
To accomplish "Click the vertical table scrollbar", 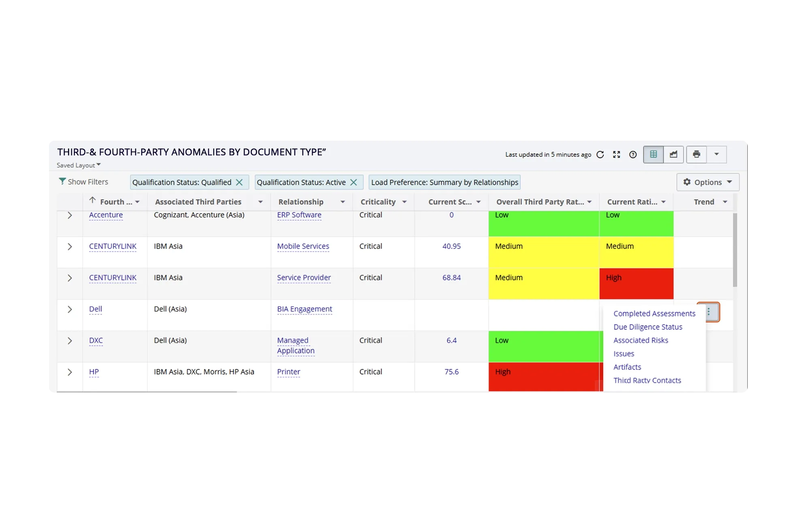I will [x=735, y=250].
